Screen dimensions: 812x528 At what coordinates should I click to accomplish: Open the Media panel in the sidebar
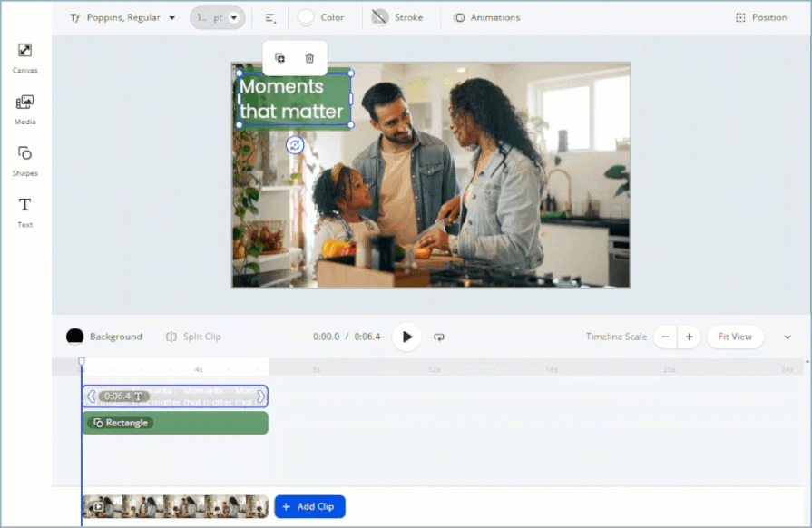point(24,109)
